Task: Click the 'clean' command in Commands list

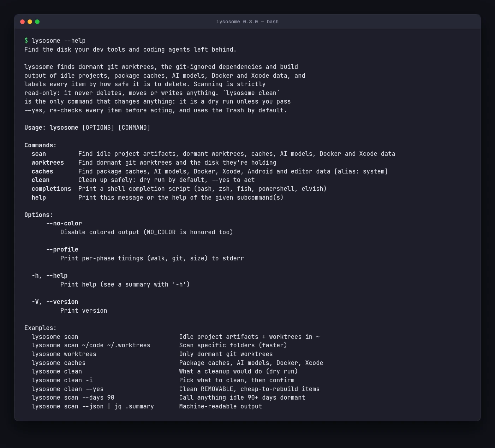Action: click(x=41, y=180)
